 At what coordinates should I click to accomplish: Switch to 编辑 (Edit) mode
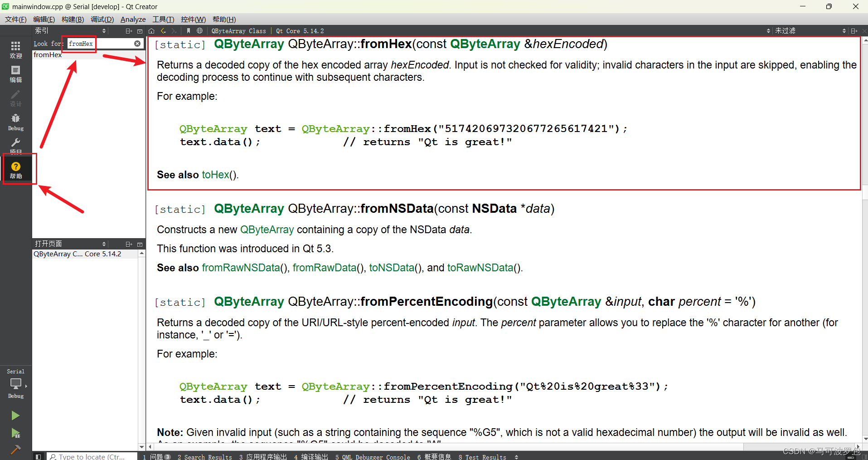coord(16,74)
